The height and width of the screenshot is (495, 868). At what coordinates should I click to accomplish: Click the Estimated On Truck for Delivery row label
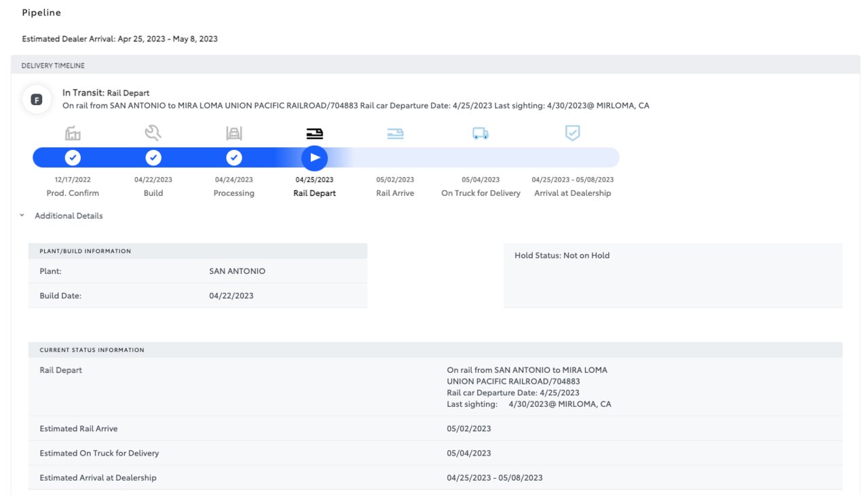tap(99, 453)
